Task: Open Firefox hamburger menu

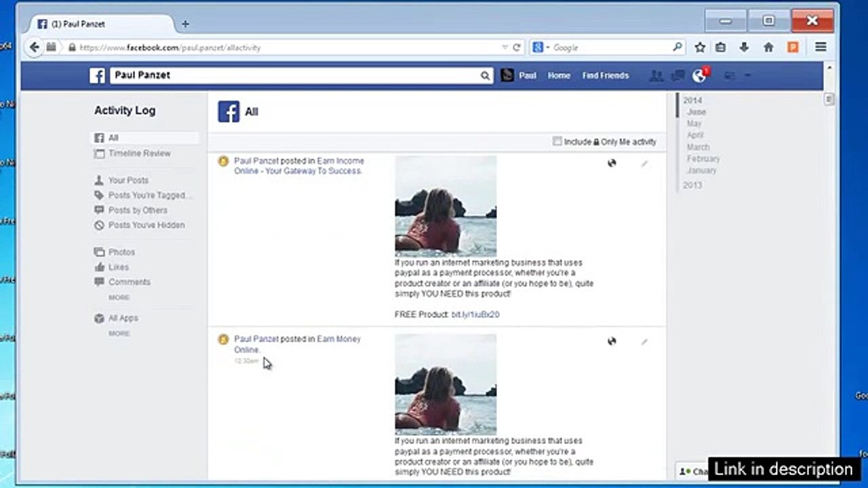Action: pos(821,47)
